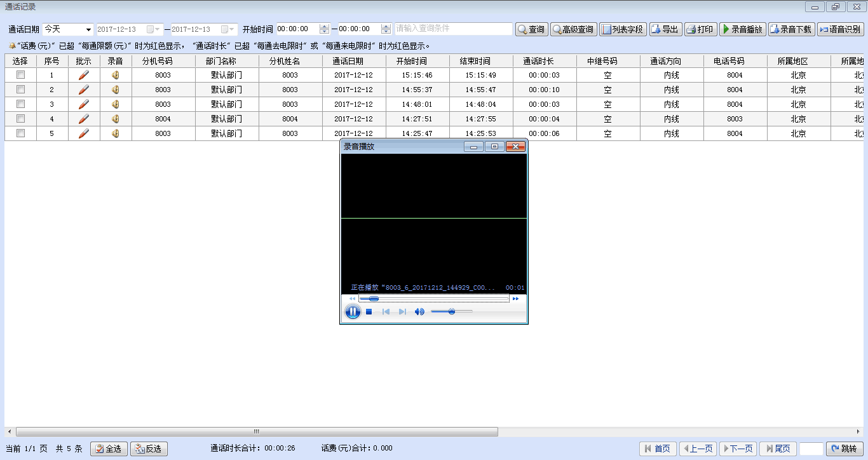Open annotation pencil icon for row 1
Viewport: 868px width, 460px height.
coord(84,75)
